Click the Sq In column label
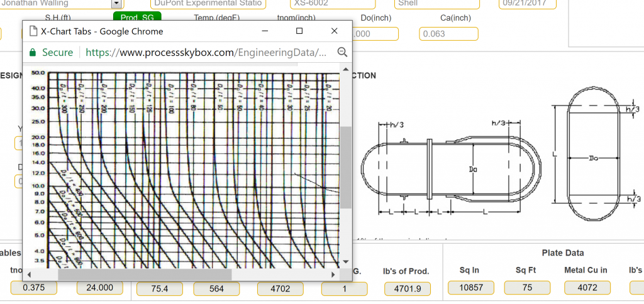This screenshot has height=304, width=644. pyautogui.click(x=469, y=270)
